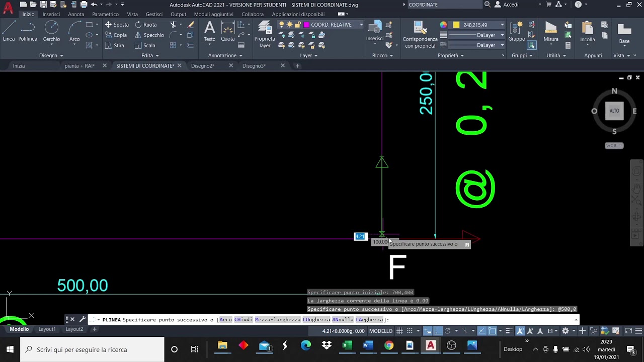Toggle object snap tracking in status bar
The width and height of the screenshot is (644, 362).
click(482, 331)
